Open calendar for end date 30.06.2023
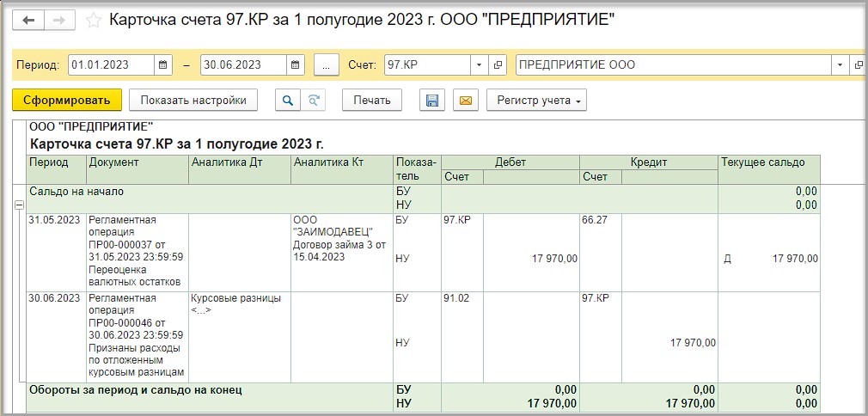868x416 pixels. point(296,64)
